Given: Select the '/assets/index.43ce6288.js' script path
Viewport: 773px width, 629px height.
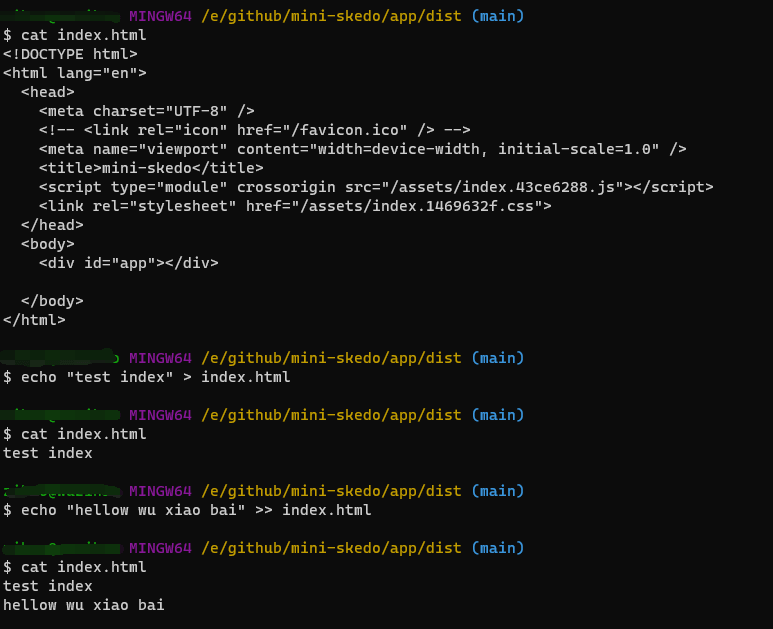Looking at the screenshot, I should 502,187.
